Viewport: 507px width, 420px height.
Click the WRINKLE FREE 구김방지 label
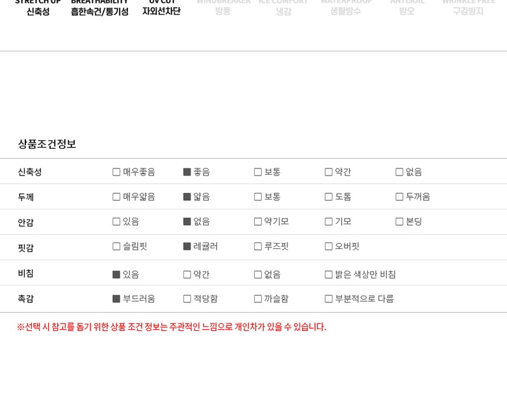[x=468, y=8]
